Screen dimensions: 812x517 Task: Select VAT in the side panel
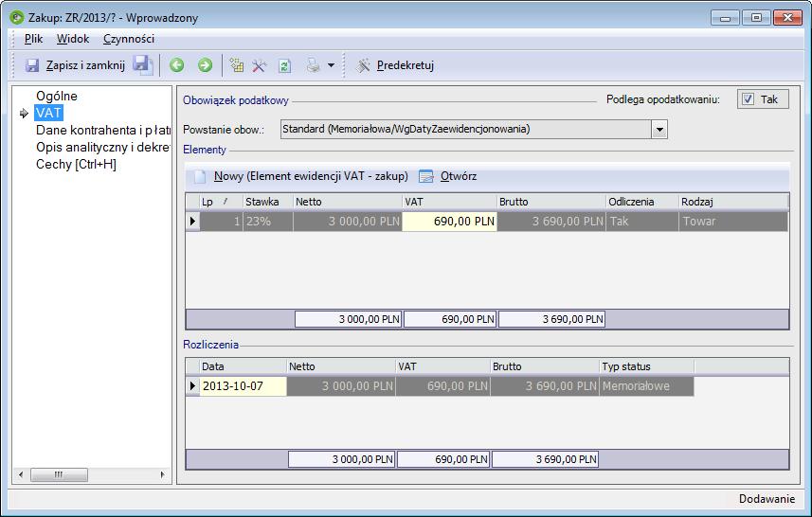48,113
